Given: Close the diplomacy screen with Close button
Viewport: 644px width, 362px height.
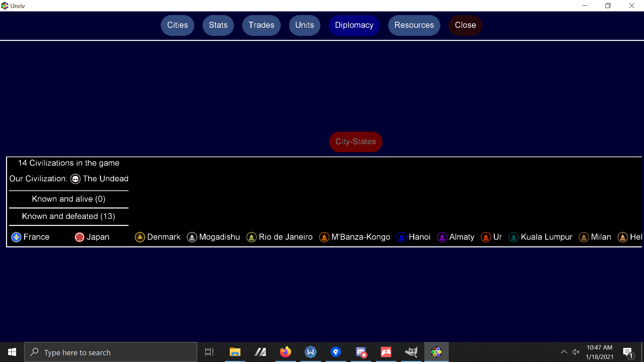Looking at the screenshot, I should click(465, 25).
